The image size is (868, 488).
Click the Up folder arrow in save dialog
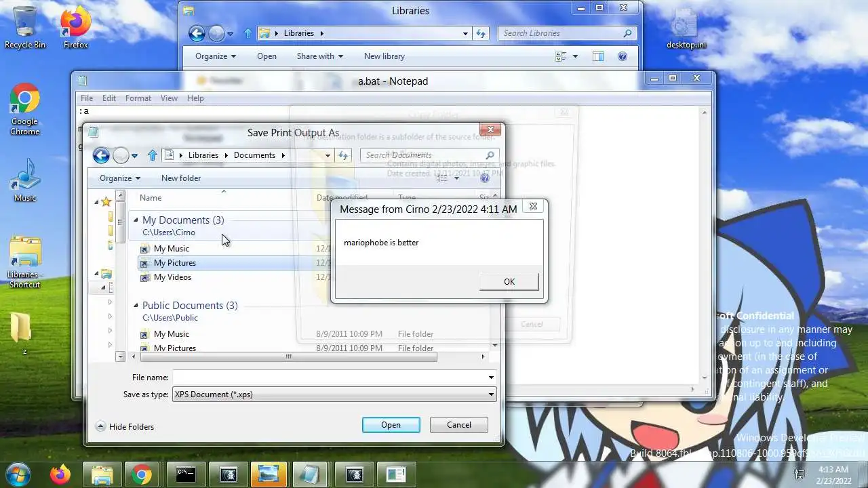[x=152, y=155]
